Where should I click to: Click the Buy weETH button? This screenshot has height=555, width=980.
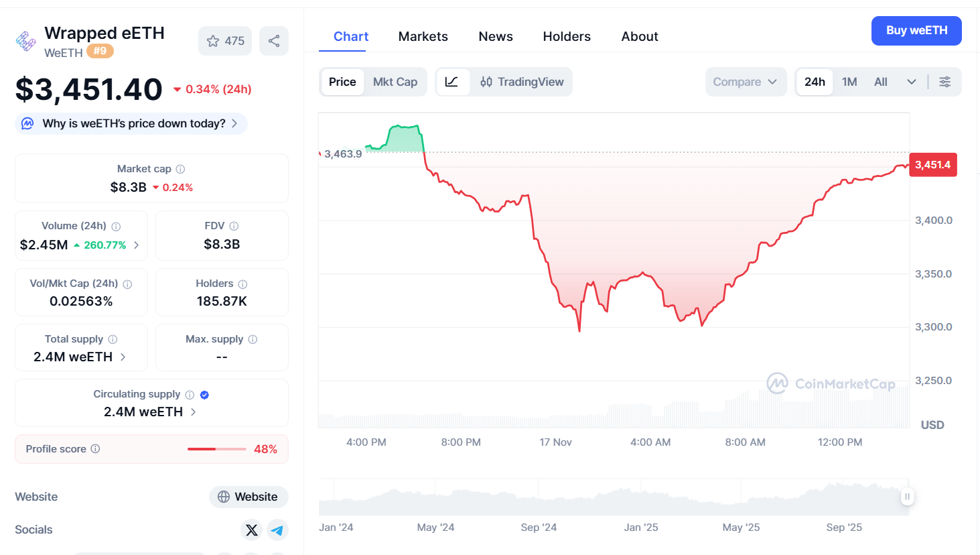pyautogui.click(x=916, y=31)
